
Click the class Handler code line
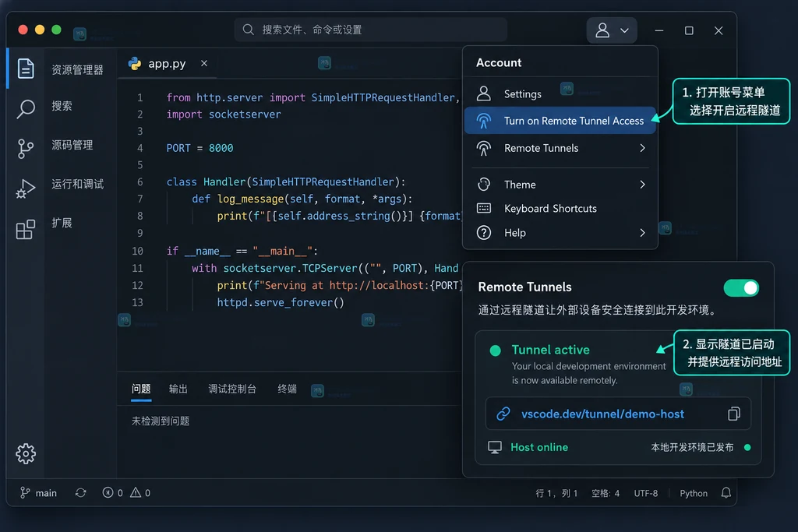(285, 182)
